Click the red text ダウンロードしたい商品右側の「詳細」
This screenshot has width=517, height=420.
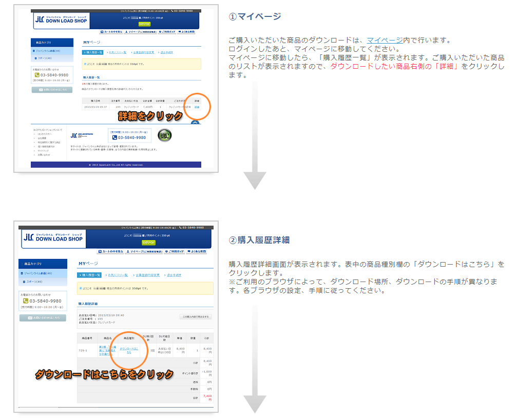(394, 66)
